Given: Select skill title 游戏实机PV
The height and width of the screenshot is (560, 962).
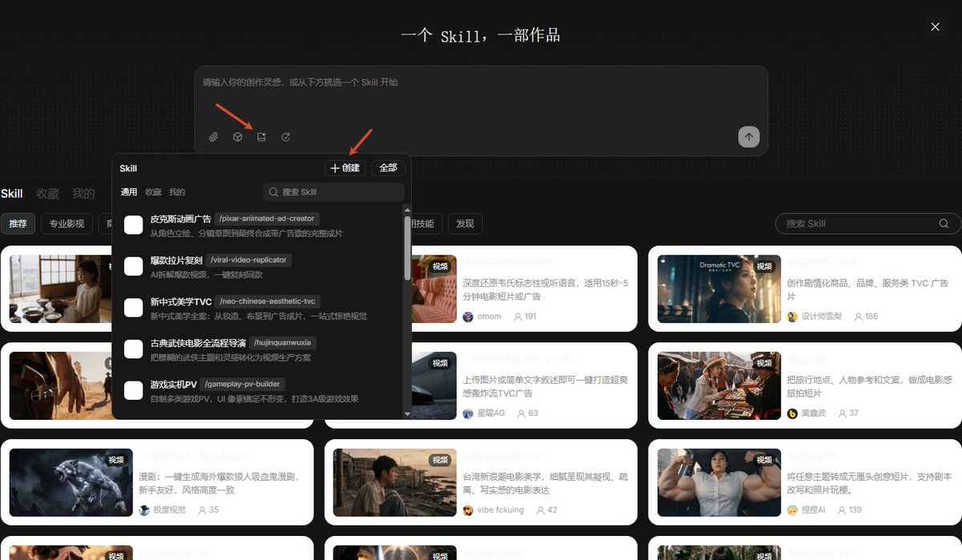Looking at the screenshot, I should point(173,385).
